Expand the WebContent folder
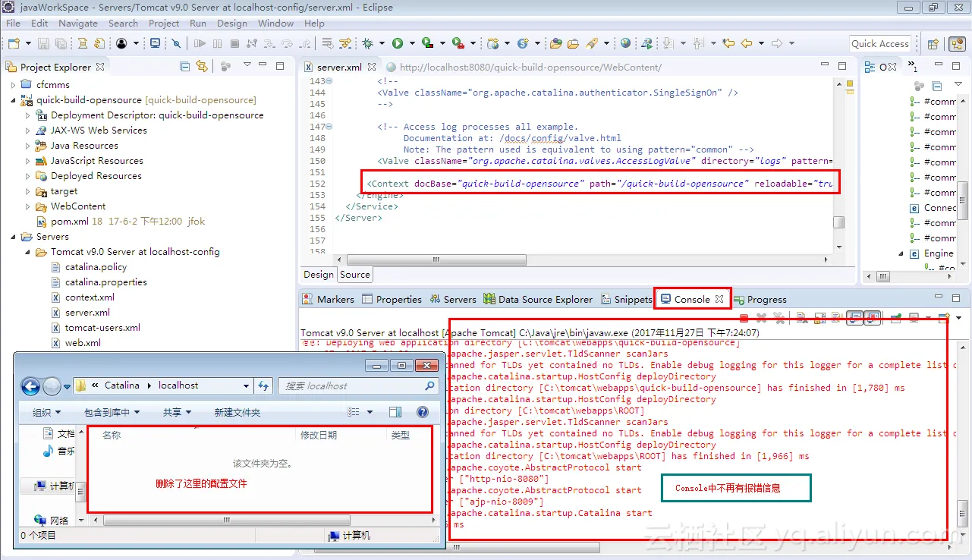Viewport: 972px width, 560px height. tap(27, 206)
